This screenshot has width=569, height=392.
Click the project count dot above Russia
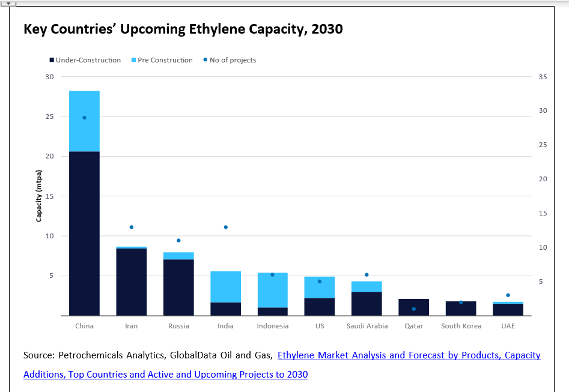point(178,240)
